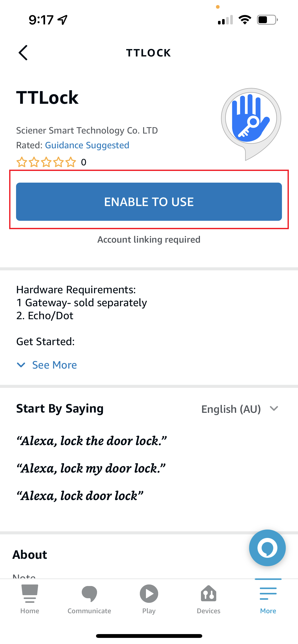This screenshot has width=298, height=644.
Task: Open the Alexa voice assistant bubble
Action: 267,548
